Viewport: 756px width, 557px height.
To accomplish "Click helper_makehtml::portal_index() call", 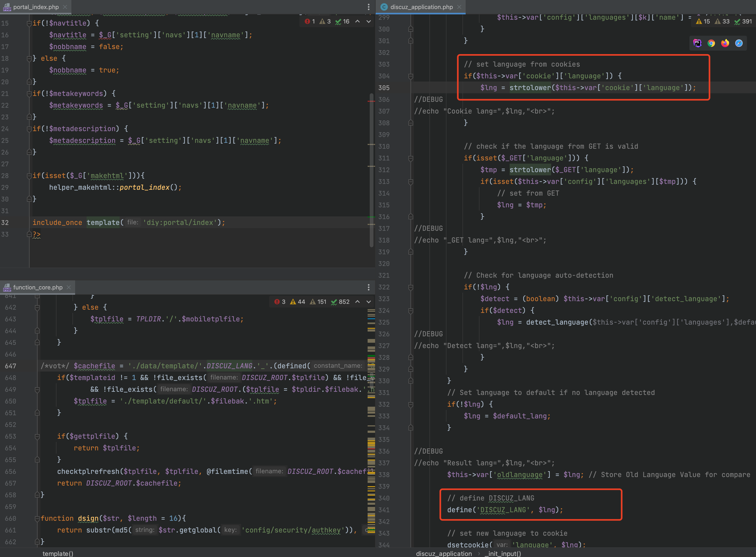I will click(115, 187).
